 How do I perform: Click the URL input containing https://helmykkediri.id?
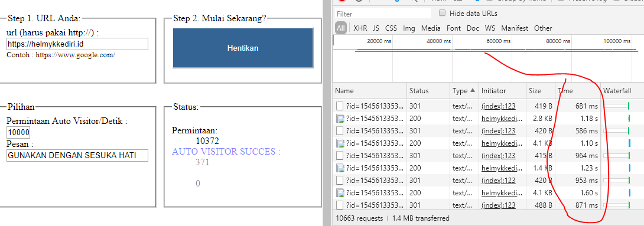click(77, 44)
